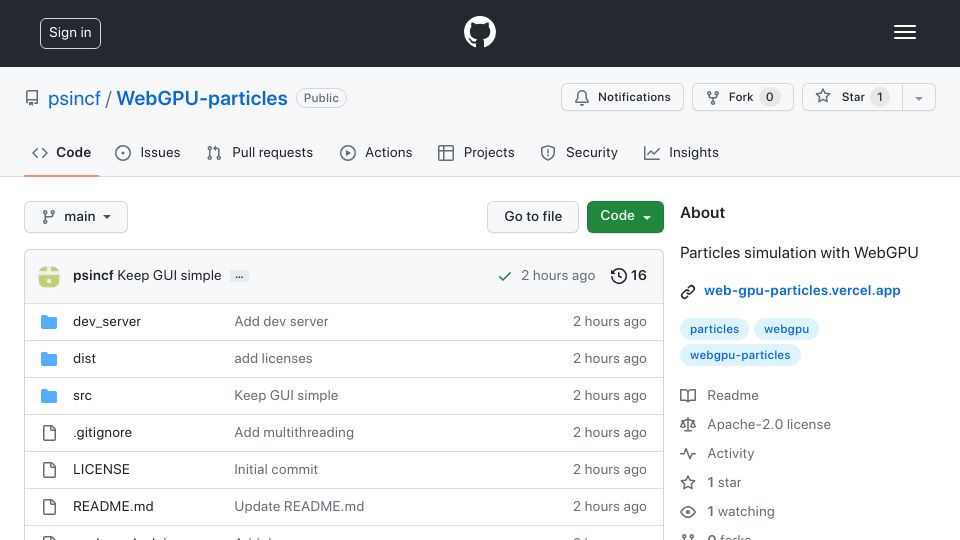960x540 pixels.
Task: Click the Public visibility badge
Action: (x=321, y=98)
